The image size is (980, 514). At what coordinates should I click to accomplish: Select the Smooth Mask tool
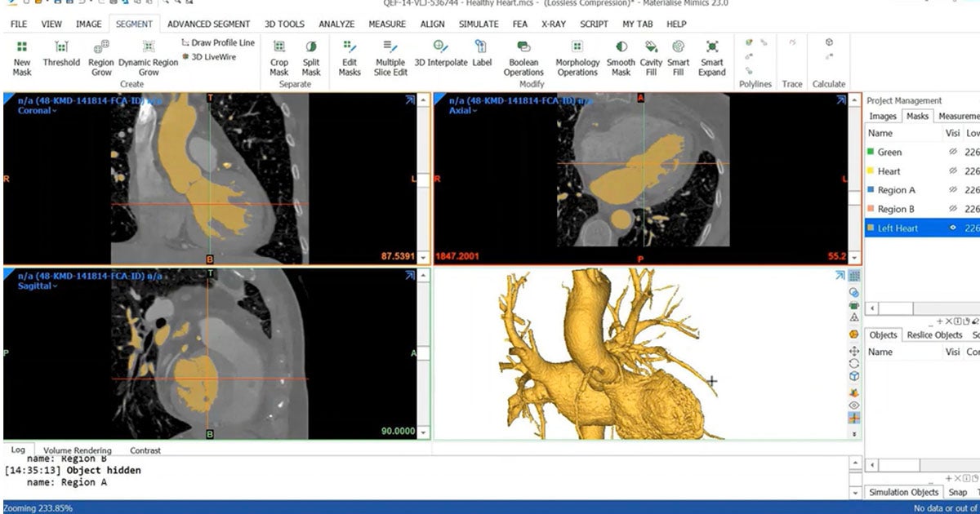coord(621,55)
